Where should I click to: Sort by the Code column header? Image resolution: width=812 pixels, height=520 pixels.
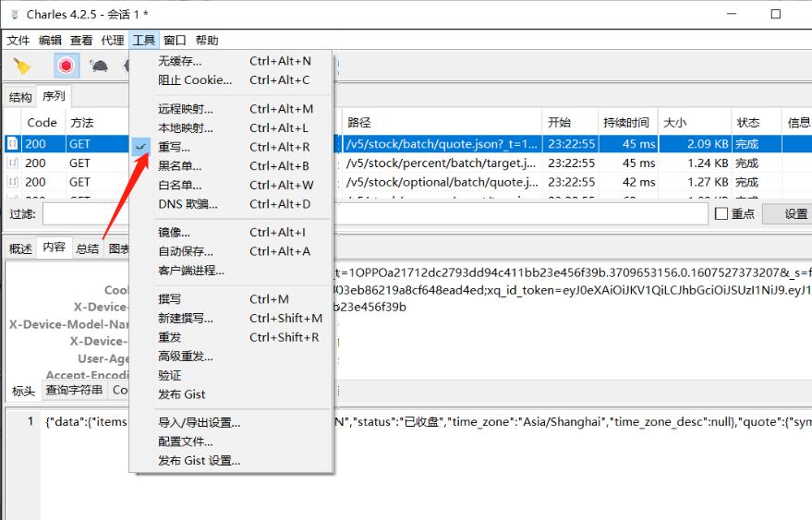click(42, 123)
